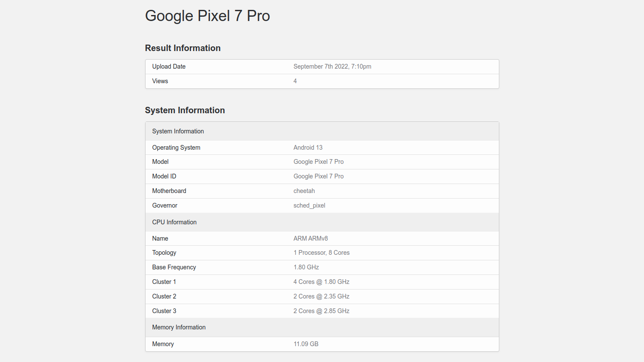Click the System Information section heading above the table
The height and width of the screenshot is (362, 644).
185,110
